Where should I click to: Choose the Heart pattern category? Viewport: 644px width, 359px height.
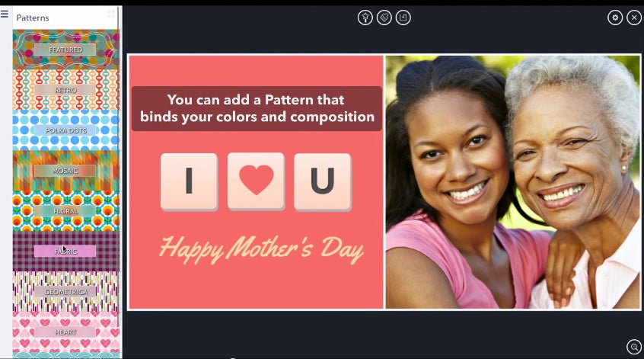coord(65,332)
